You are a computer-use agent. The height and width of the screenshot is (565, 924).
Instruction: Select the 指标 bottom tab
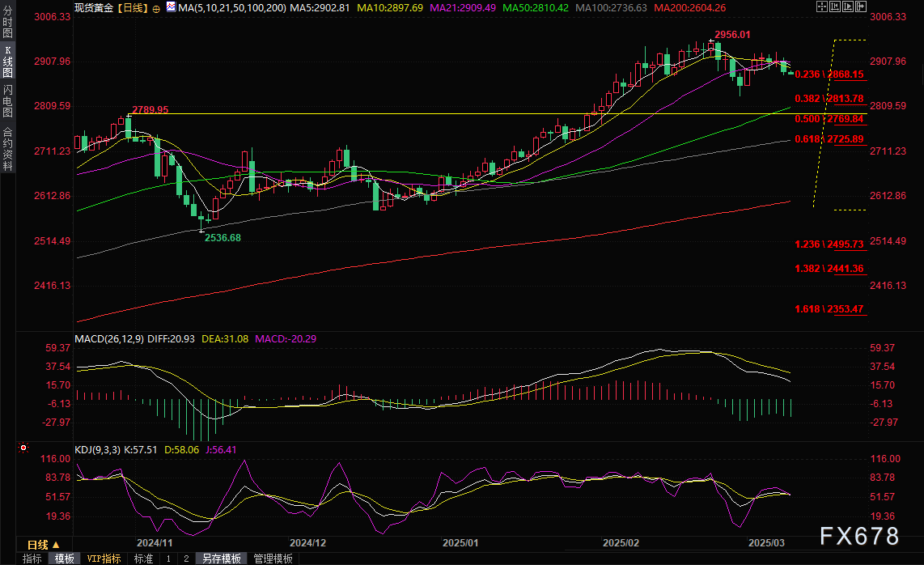pos(32,559)
